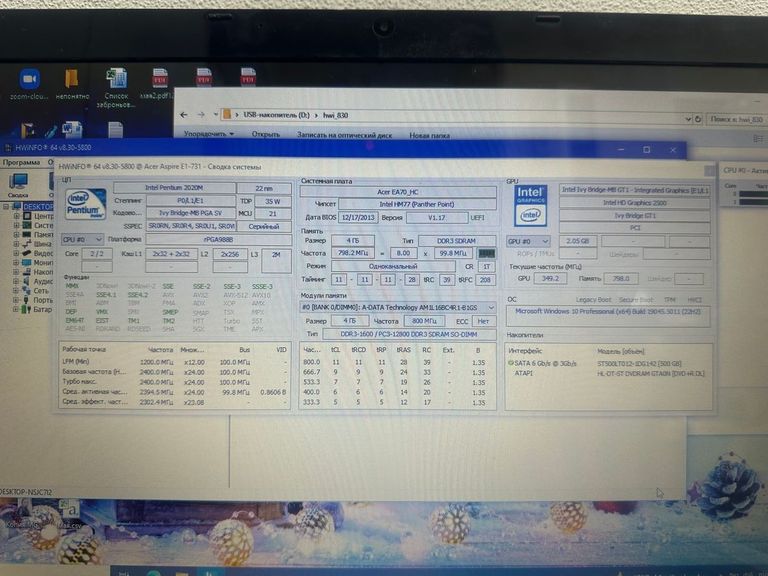Open the Список заброньов… Excel file icon

116,78
